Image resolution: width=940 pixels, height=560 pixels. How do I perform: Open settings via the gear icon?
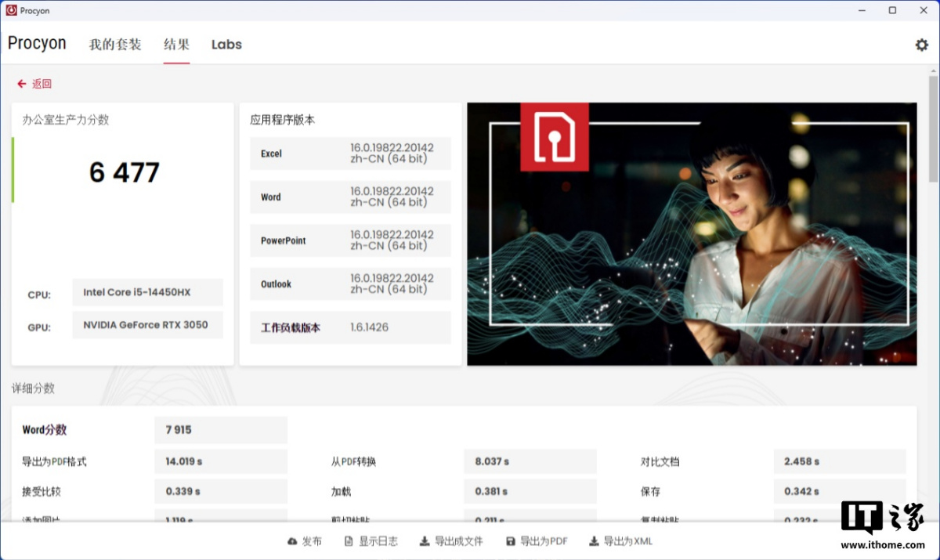[921, 45]
